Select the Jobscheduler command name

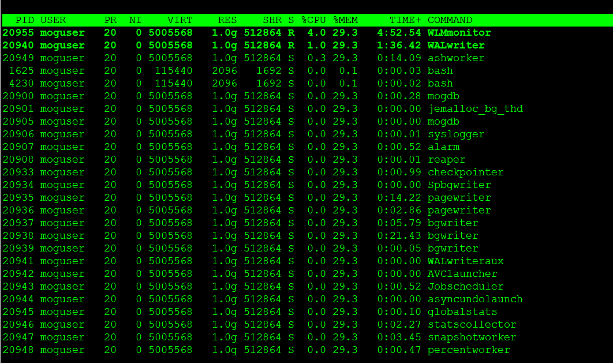click(x=466, y=287)
